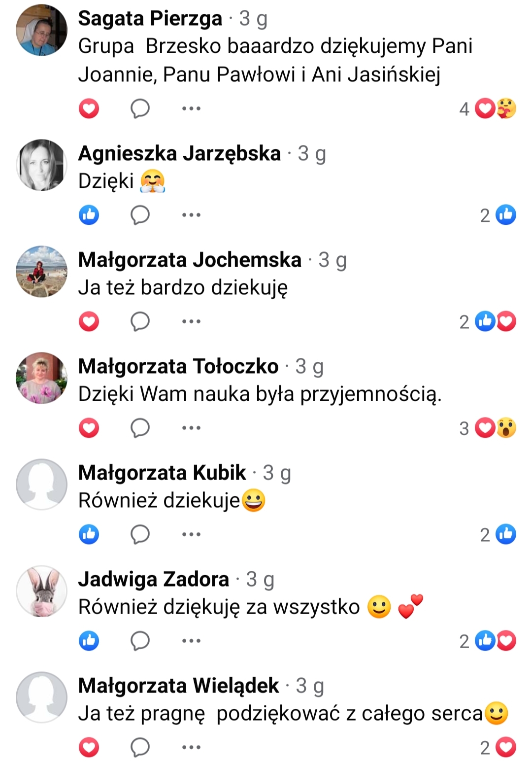This screenshot has width=532, height=764.
Task: Show reactions list on Małgorzata Tołoczko's comment
Action: pyautogui.click(x=488, y=428)
